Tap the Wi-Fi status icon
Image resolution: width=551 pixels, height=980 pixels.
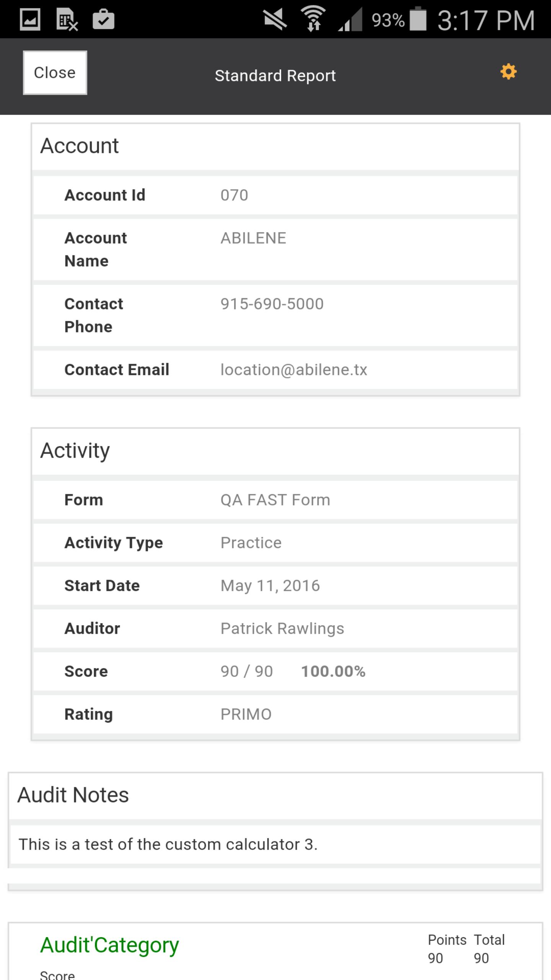(313, 19)
